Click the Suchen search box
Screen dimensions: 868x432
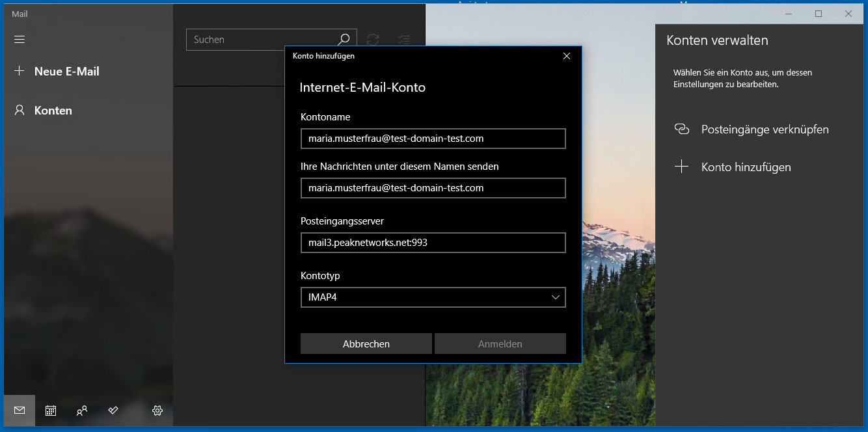[x=260, y=39]
